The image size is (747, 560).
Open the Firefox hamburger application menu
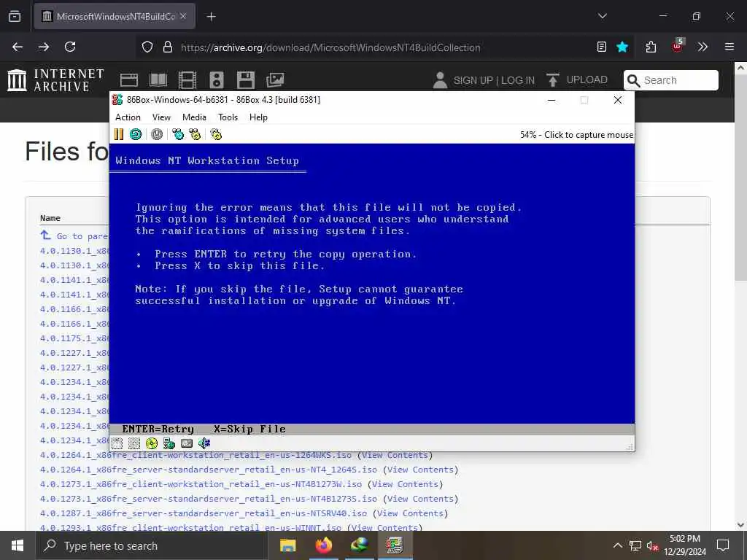(x=729, y=47)
